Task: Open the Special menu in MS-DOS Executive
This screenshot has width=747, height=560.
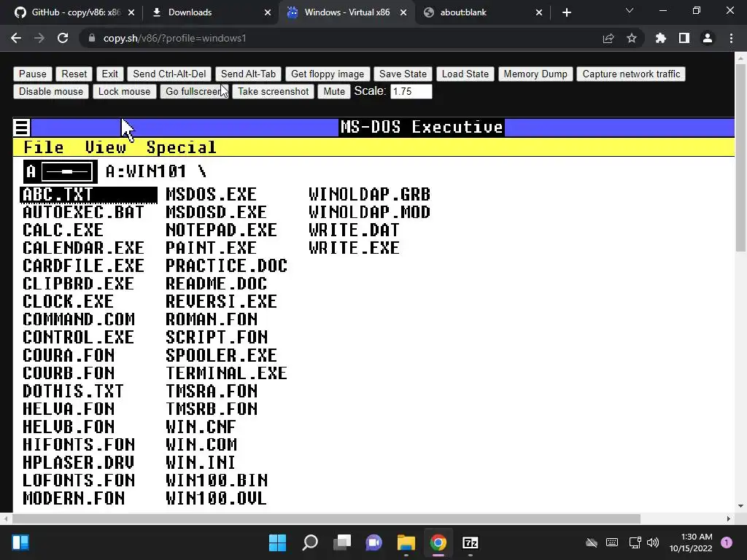Action: 181,147
